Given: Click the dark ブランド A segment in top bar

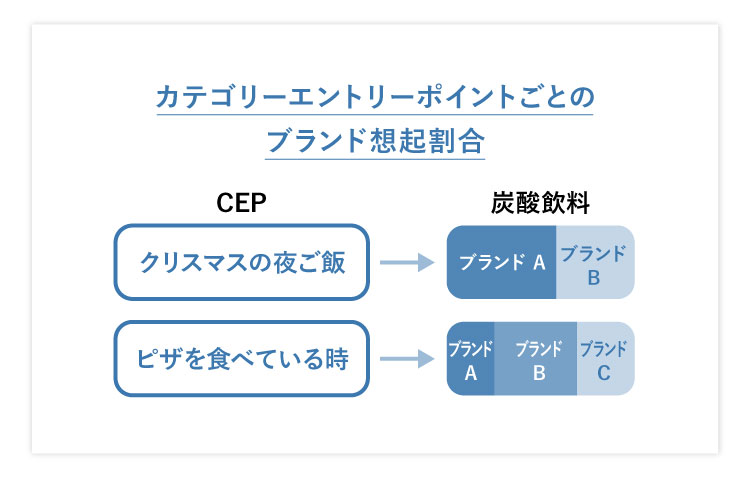Looking at the screenshot, I should [501, 262].
